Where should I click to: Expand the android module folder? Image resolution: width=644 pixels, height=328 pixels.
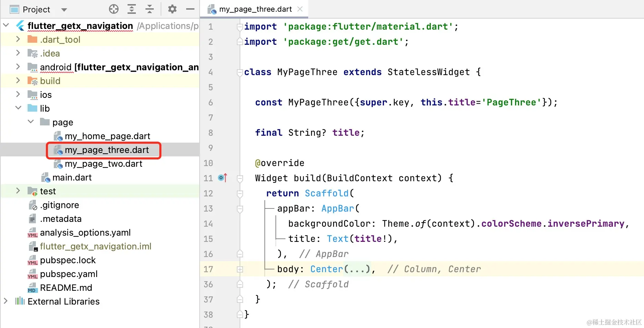click(x=18, y=67)
